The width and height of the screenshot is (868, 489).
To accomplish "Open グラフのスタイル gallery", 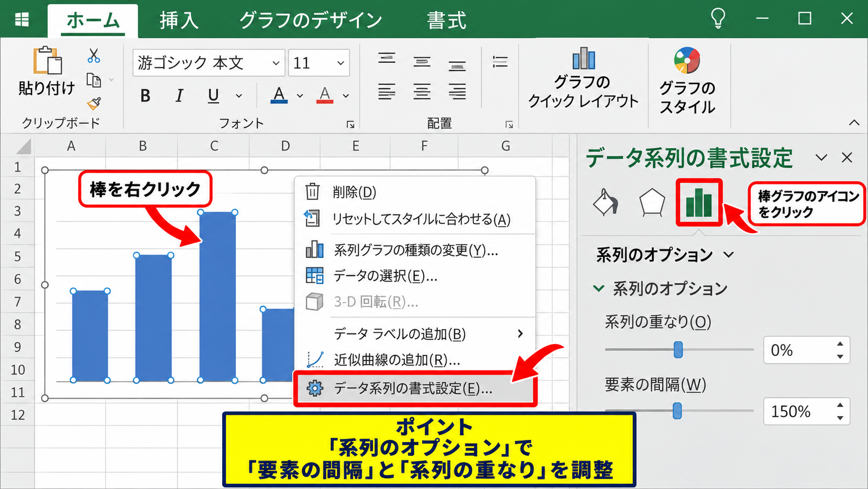I will (687, 81).
